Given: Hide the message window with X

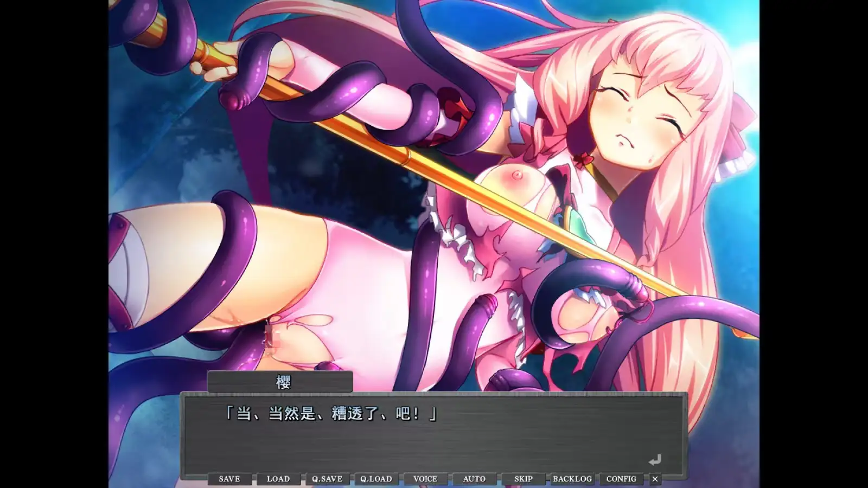Looking at the screenshot, I should pos(655,479).
